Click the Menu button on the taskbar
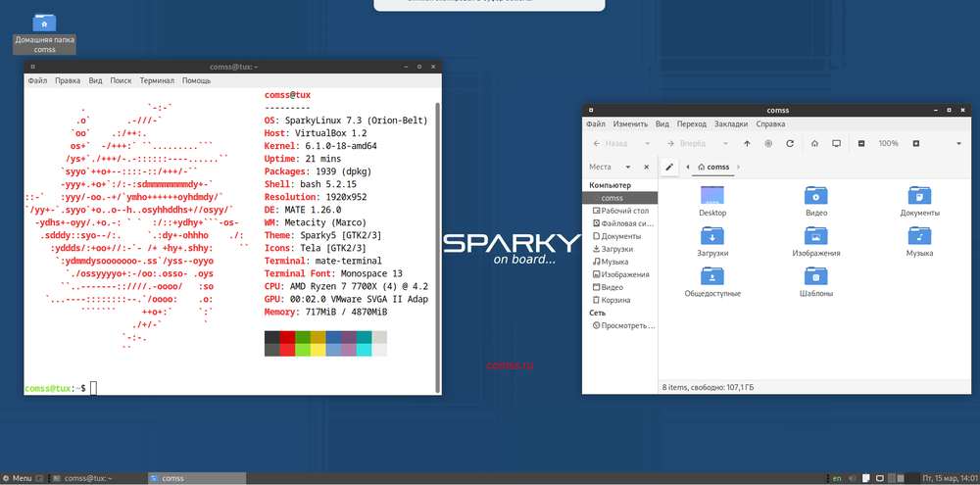Viewport: 980px width, 485px height. pyautogui.click(x=17, y=478)
